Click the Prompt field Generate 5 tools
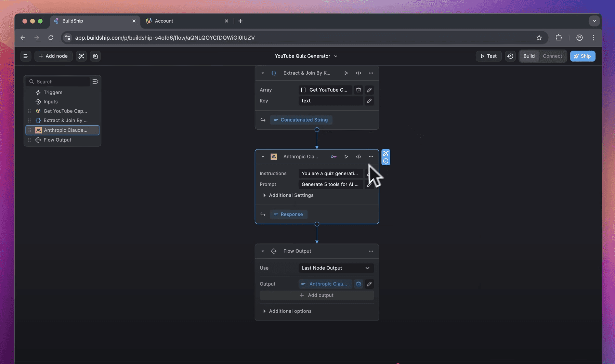615x364 pixels. 331,184
